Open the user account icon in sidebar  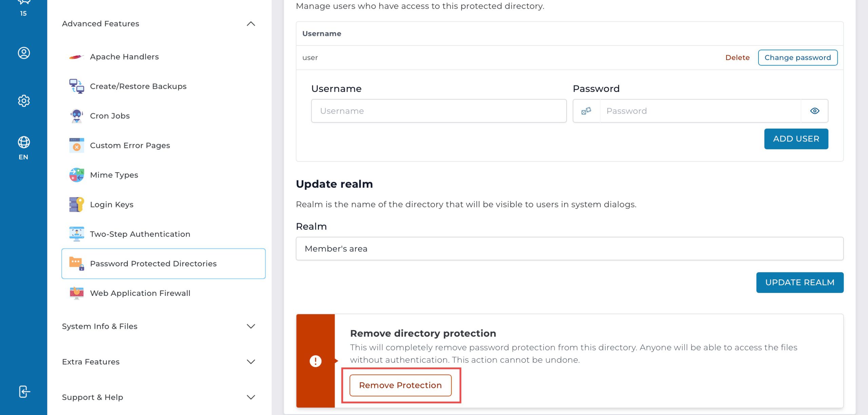[x=24, y=53]
